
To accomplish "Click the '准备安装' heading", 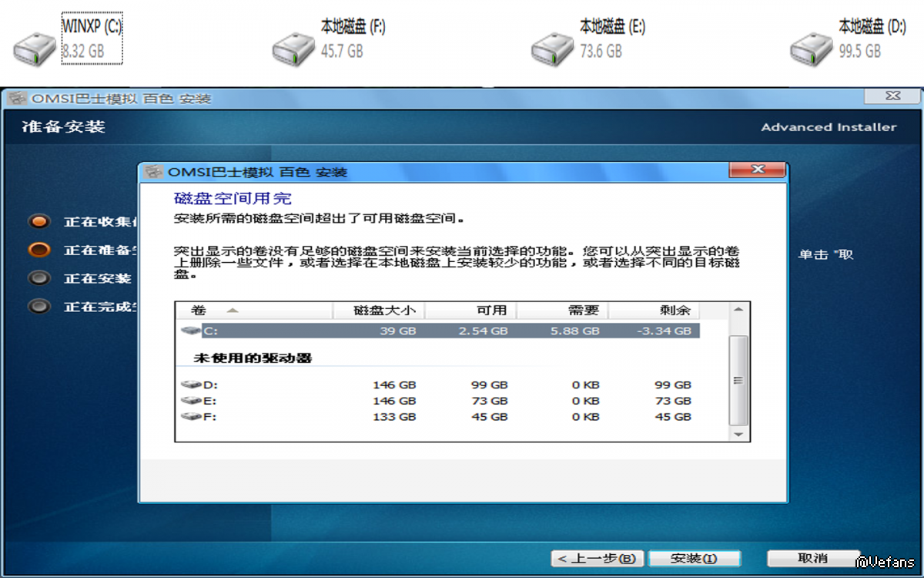I will [64, 126].
